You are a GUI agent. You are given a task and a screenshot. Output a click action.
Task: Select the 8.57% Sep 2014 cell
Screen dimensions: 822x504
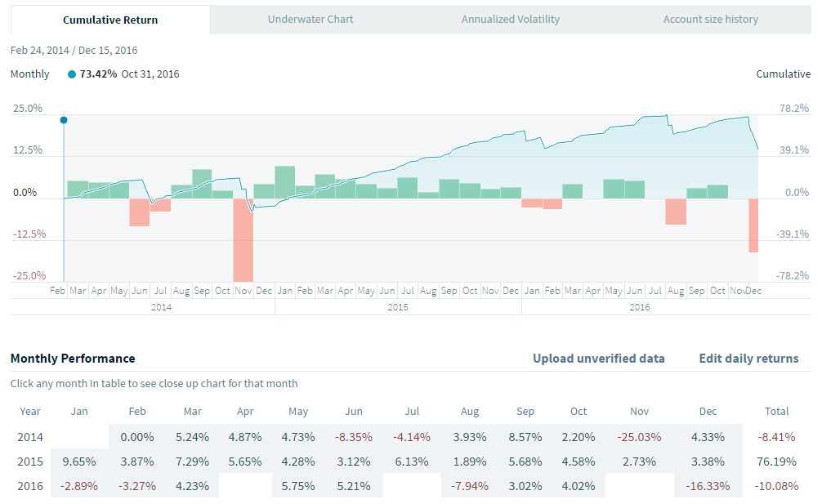tap(525, 437)
